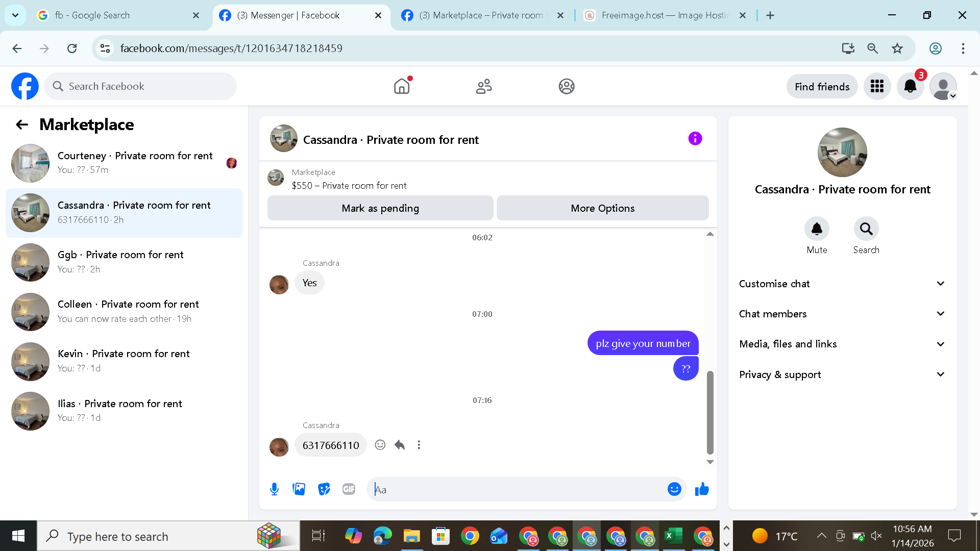
Task: Attach a photo using the image icon
Action: pyautogui.click(x=299, y=489)
